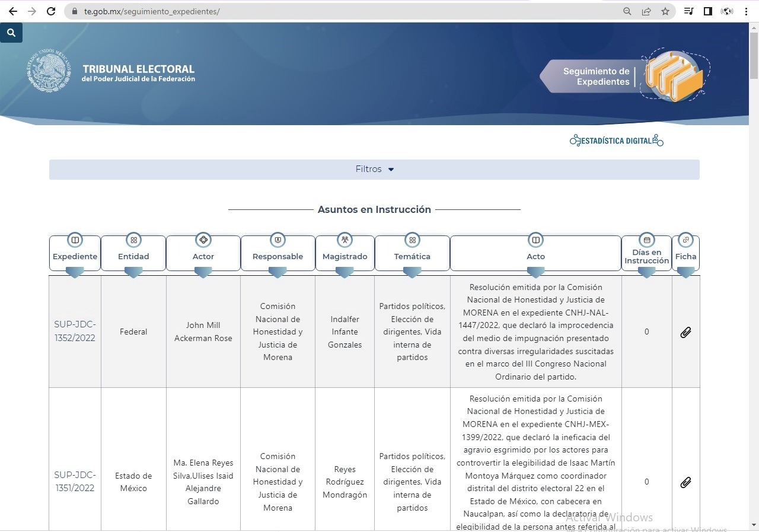Click the Acto text mentioning CNHJ-MEX-1399/2022

[x=535, y=463]
